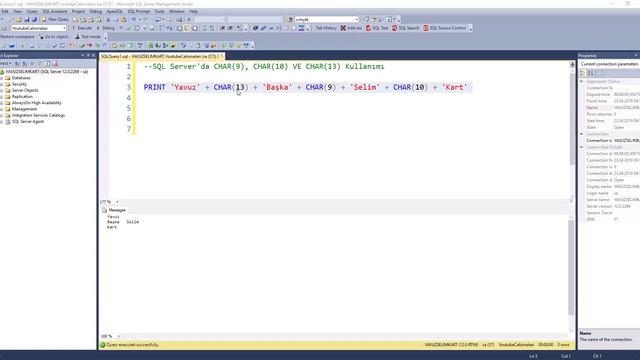The height and width of the screenshot is (360, 640).
Task: Click the Save toolbar icon
Action: pyautogui.click(x=27, y=19)
